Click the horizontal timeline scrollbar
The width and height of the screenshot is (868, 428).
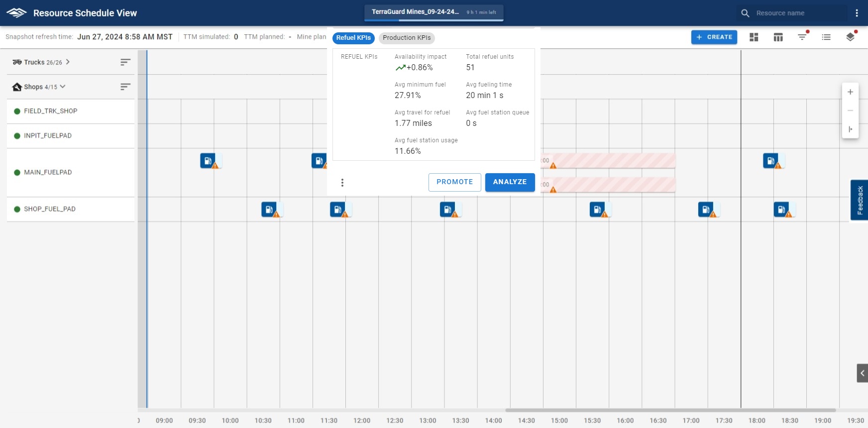[x=669, y=411]
